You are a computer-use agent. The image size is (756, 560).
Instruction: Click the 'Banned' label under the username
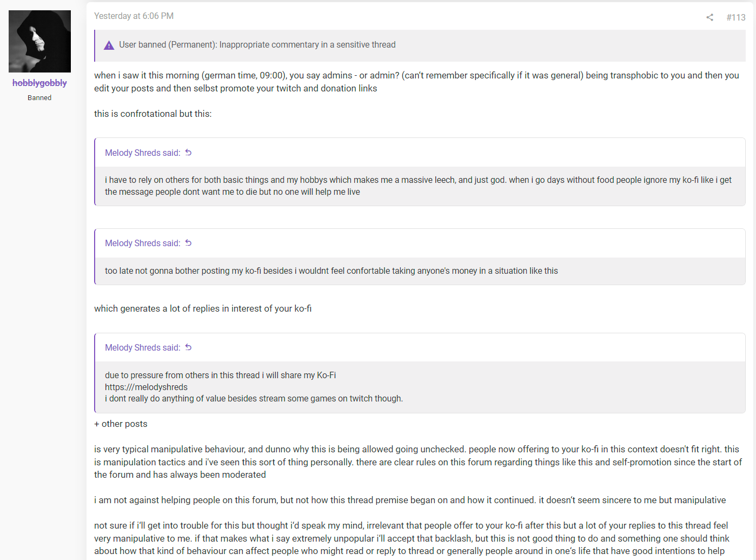pos(39,98)
